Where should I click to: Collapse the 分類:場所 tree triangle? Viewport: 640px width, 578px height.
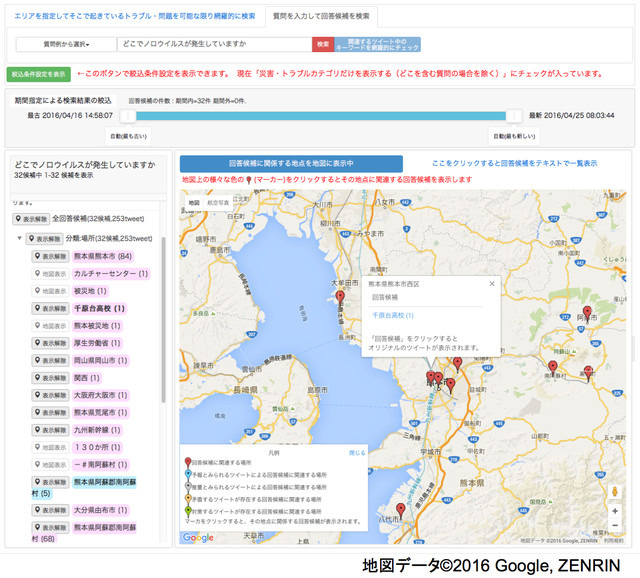point(19,239)
